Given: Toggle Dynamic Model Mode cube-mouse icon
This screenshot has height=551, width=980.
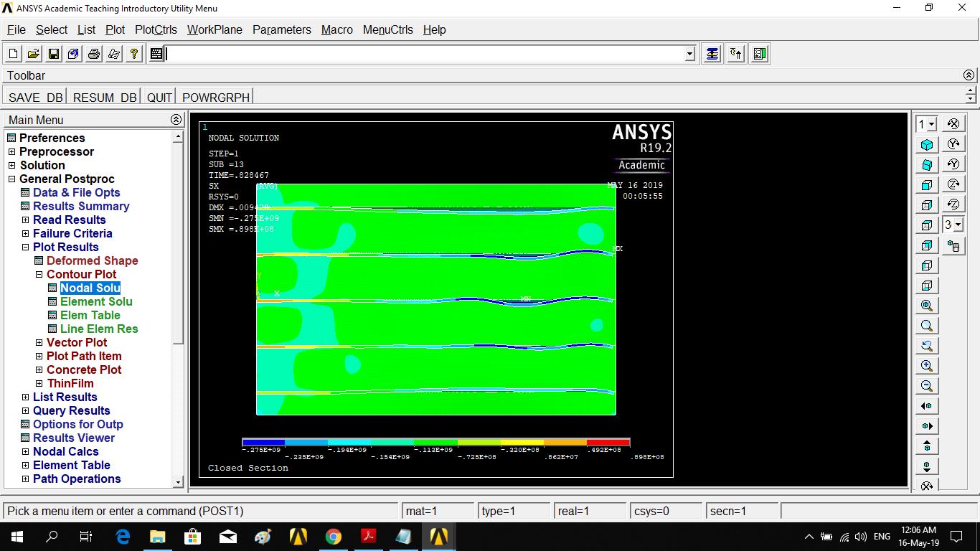Looking at the screenshot, I should 953,245.
